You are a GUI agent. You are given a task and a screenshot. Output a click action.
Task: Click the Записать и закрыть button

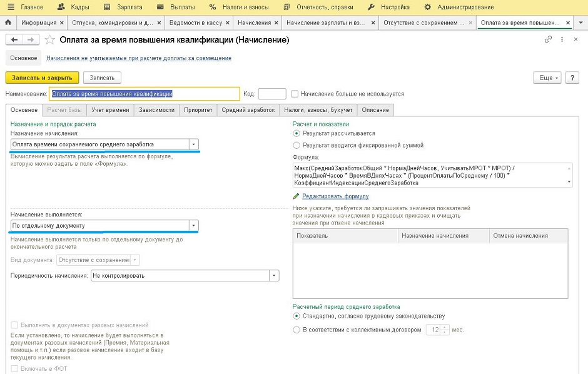42,78
